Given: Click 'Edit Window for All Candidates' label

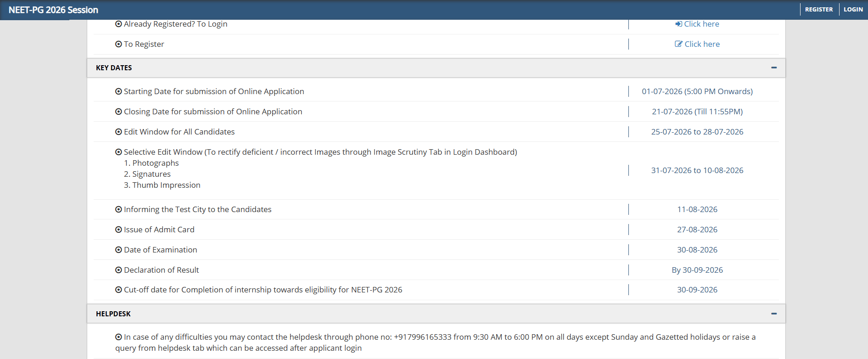Looking at the screenshot, I should pos(179,132).
